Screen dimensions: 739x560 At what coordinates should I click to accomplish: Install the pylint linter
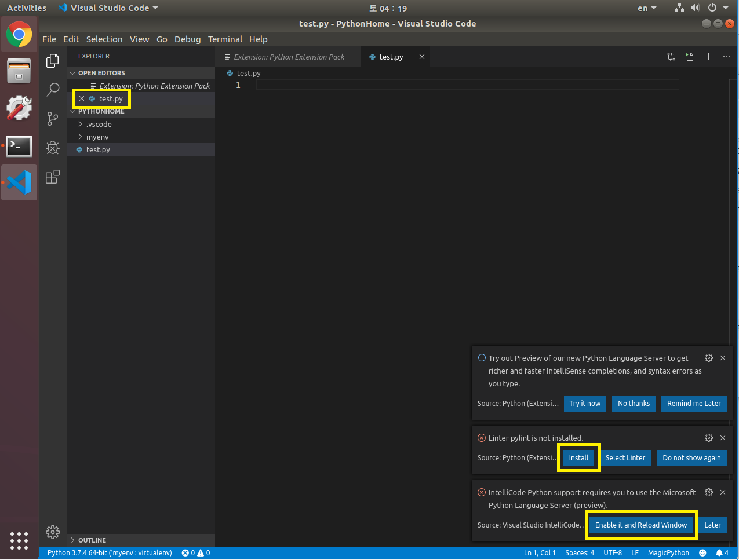click(x=578, y=458)
